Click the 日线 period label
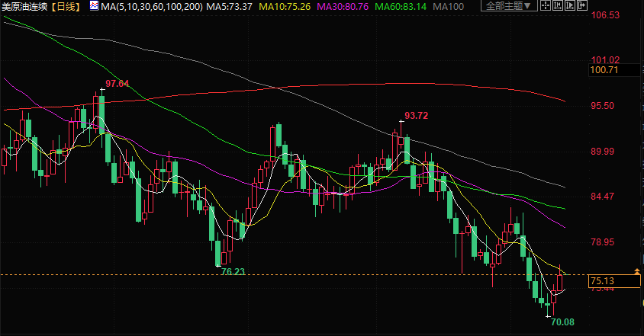644x336 pixels. click(67, 6)
